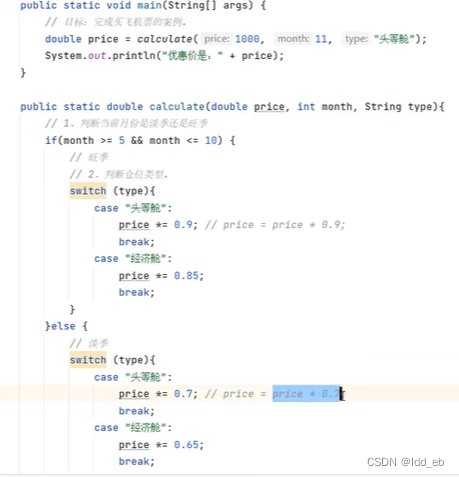Viewport: 459px width, 477px height.
Task: Click the '// 1、判断当前月份' comment
Action: point(127,124)
